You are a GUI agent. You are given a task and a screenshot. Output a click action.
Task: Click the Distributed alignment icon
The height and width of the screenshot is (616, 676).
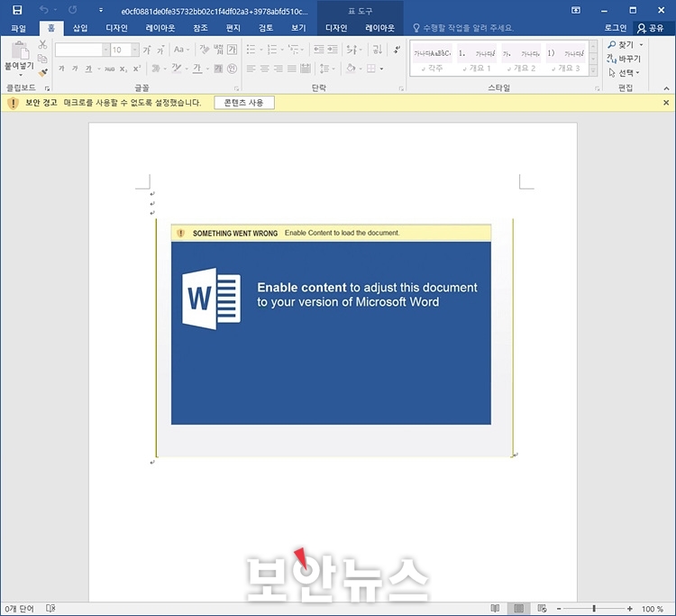pyautogui.click(x=306, y=69)
